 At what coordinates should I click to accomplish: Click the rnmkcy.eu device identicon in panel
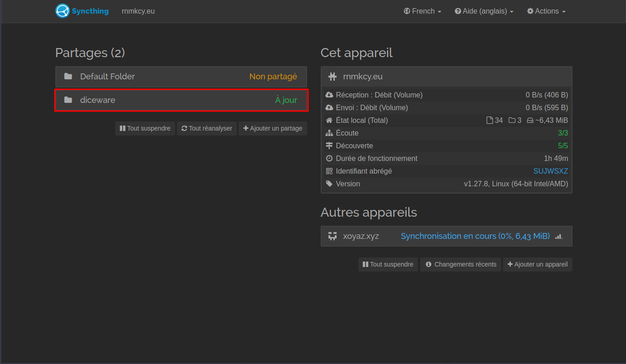(x=333, y=77)
